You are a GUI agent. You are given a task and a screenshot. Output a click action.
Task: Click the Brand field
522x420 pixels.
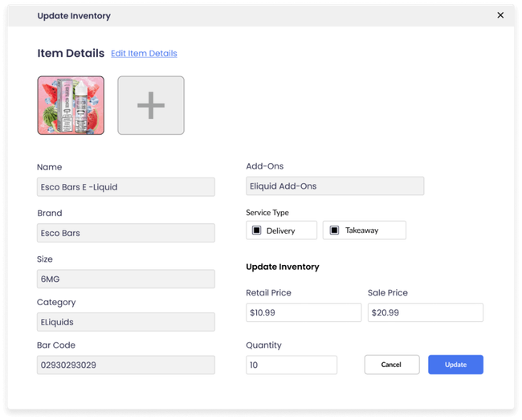pyautogui.click(x=126, y=233)
